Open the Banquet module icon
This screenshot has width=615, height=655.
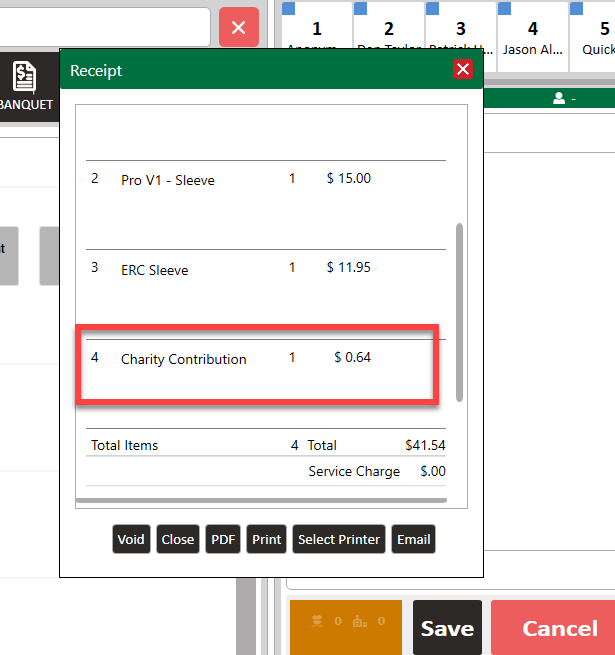point(26,87)
